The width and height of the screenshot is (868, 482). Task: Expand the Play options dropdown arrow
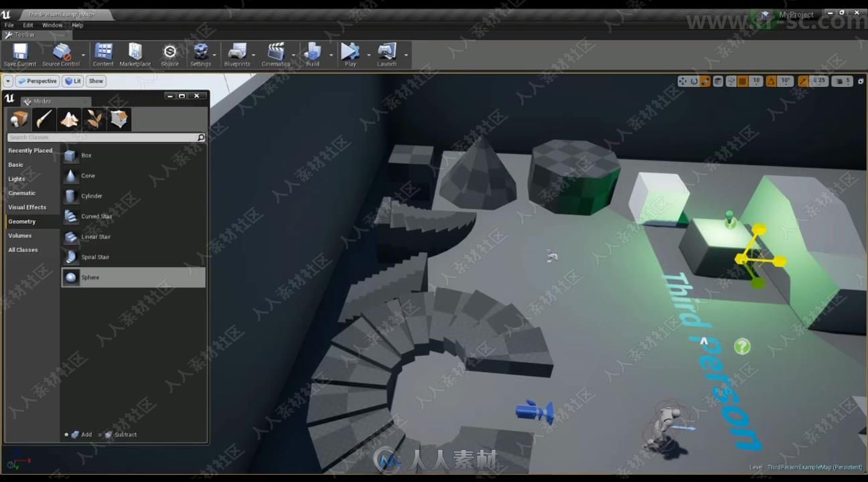368,55
